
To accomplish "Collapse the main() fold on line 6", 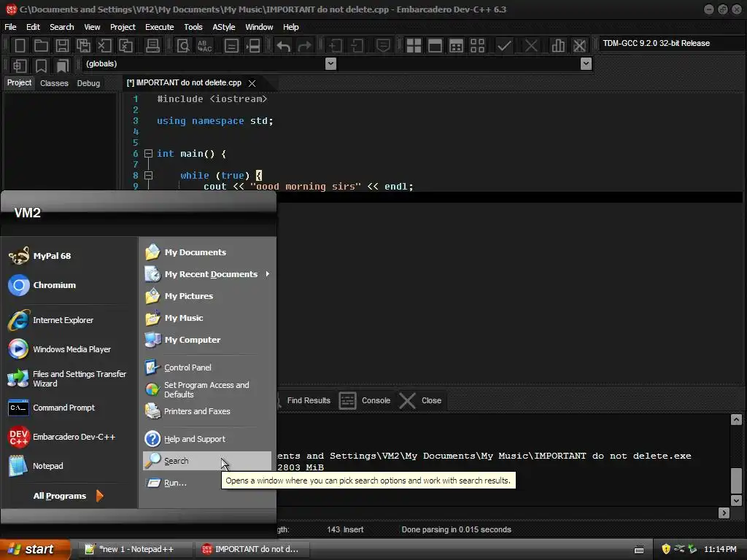I will [149, 153].
